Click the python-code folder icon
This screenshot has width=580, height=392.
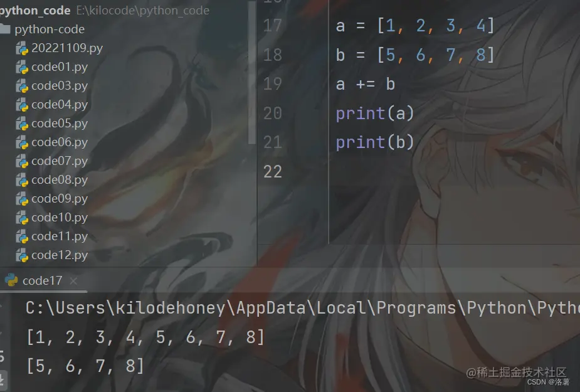click(5, 29)
